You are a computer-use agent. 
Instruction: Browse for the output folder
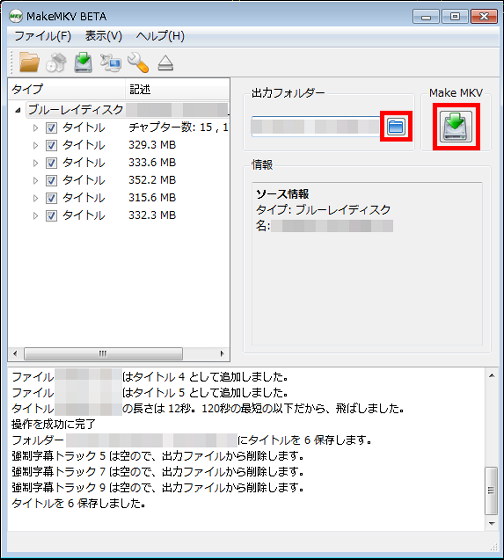(396, 126)
